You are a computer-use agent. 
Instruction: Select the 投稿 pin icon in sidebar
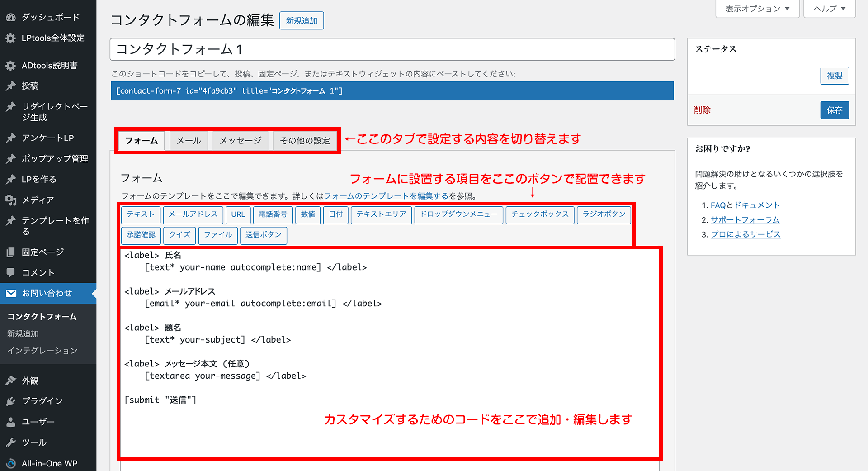pos(11,86)
